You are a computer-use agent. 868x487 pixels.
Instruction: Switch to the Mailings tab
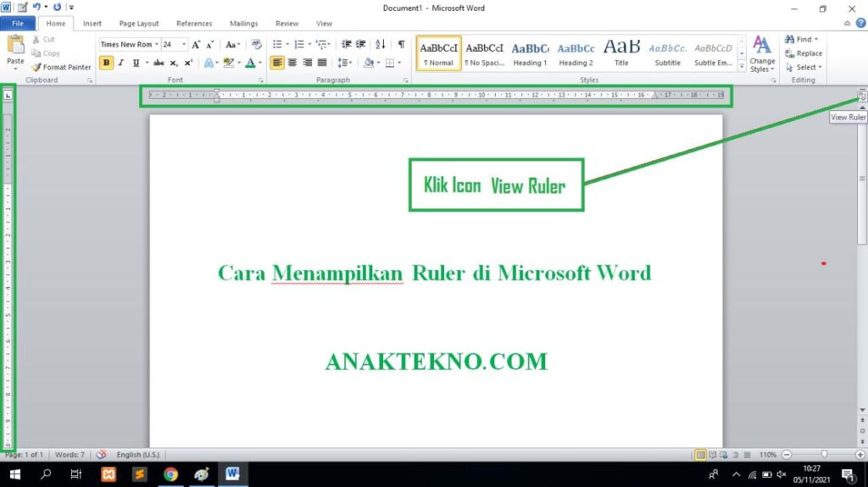pyautogui.click(x=243, y=23)
